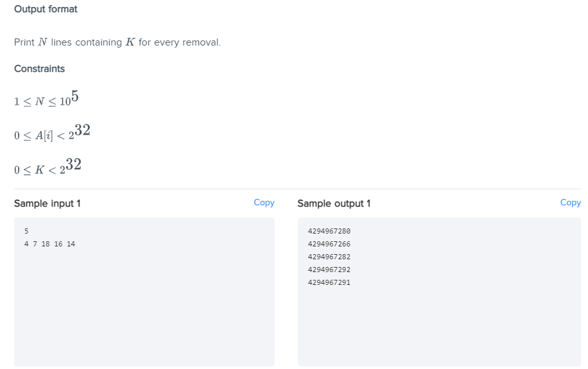Click the input line 4 7 18 16 14
588x369 pixels.
pos(49,244)
